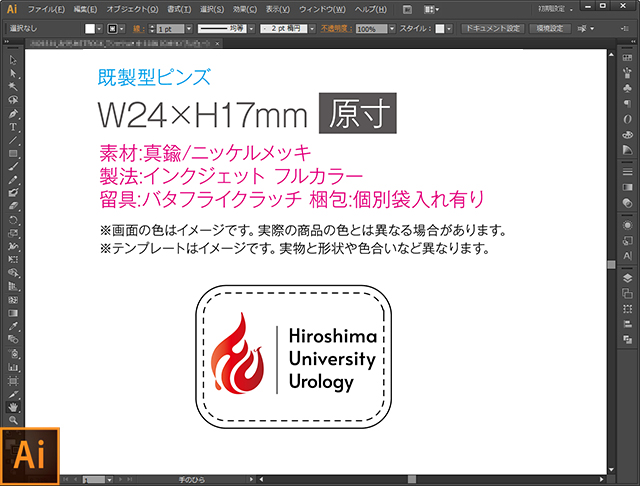Select the Pencil tool
Viewport: 640px width, 486px height.
(13, 180)
